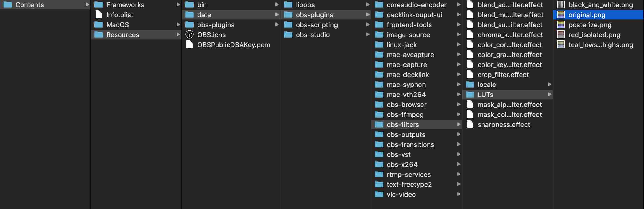Click the red_isolated.png thumbnail icon
Screen dimensions: 644x209
click(561, 35)
